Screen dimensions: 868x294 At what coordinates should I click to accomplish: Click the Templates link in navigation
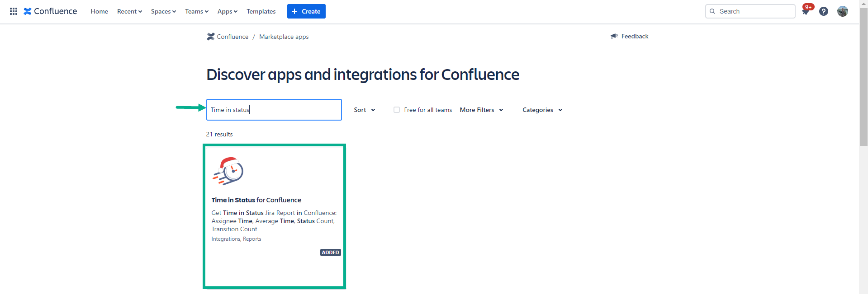(261, 11)
